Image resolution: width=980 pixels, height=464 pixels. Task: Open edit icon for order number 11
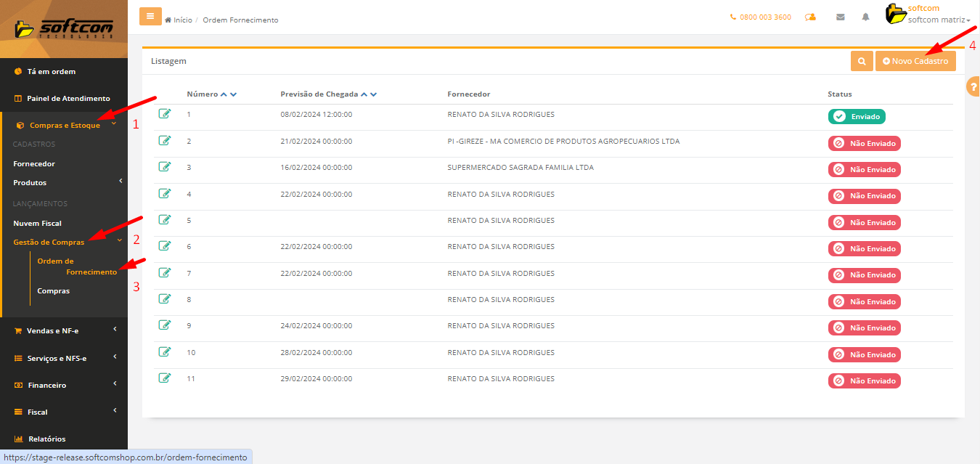coord(165,378)
